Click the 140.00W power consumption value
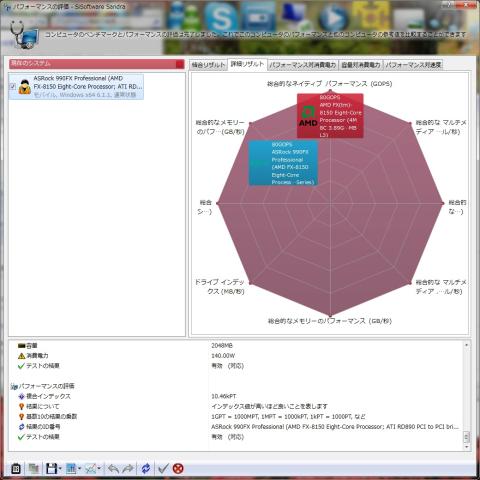 (223, 356)
